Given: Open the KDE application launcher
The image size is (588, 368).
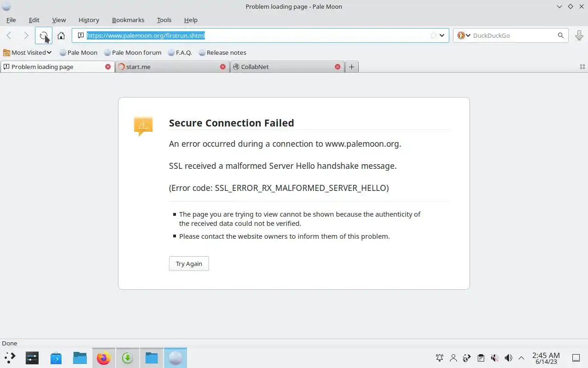Looking at the screenshot, I should click(x=10, y=357).
